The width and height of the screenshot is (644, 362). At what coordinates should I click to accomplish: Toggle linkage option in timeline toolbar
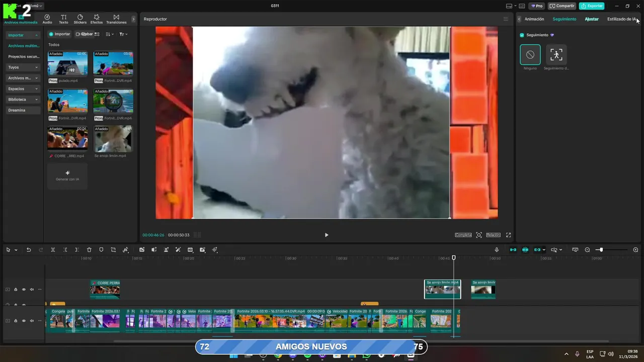(x=537, y=250)
